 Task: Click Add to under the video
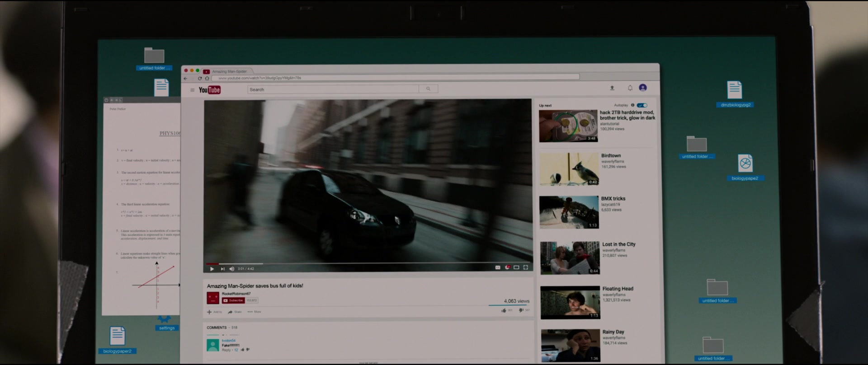[x=214, y=312]
